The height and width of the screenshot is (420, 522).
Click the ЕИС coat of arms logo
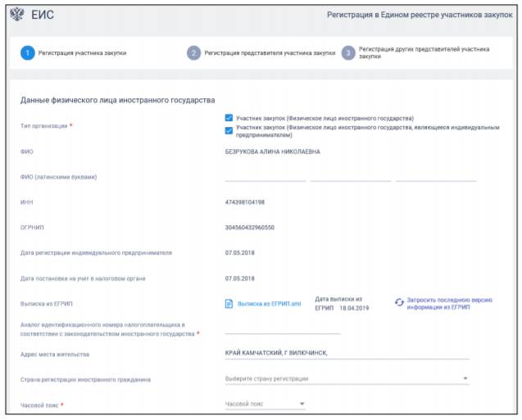[17, 15]
